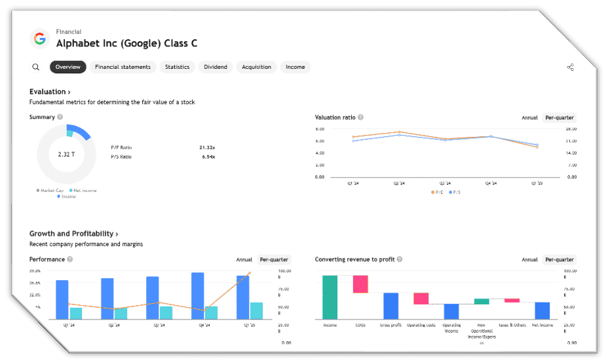
Task: Open the search magnifier icon
Action: tap(35, 67)
